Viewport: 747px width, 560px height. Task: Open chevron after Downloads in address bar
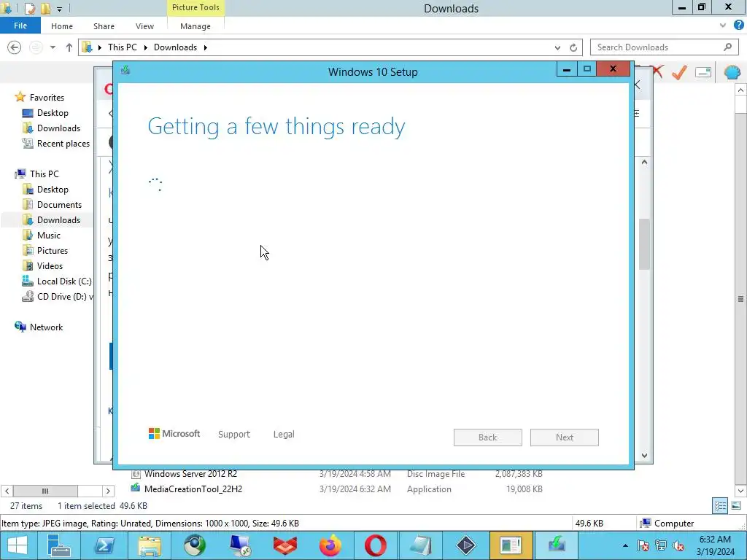point(205,47)
